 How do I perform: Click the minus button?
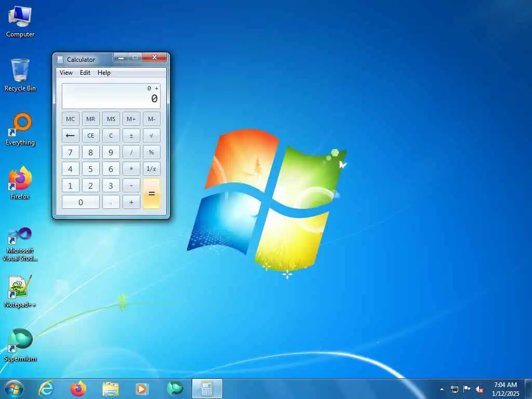(x=131, y=185)
